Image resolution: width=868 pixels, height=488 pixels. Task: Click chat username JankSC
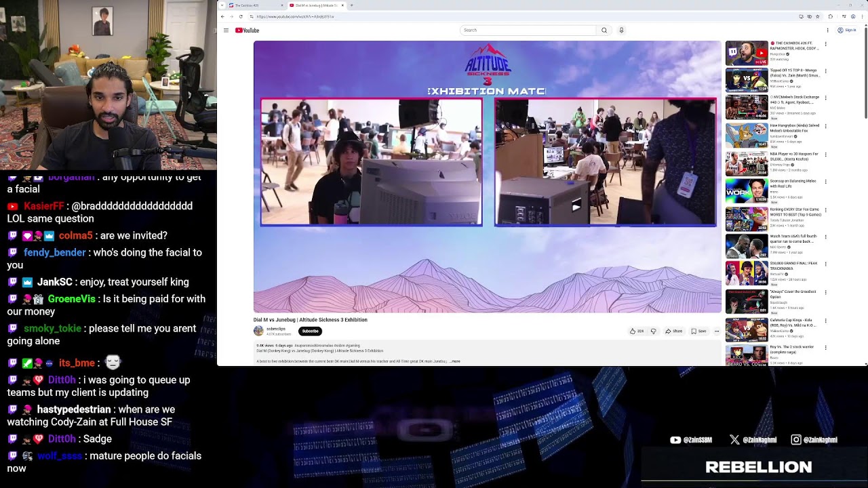coord(56,282)
